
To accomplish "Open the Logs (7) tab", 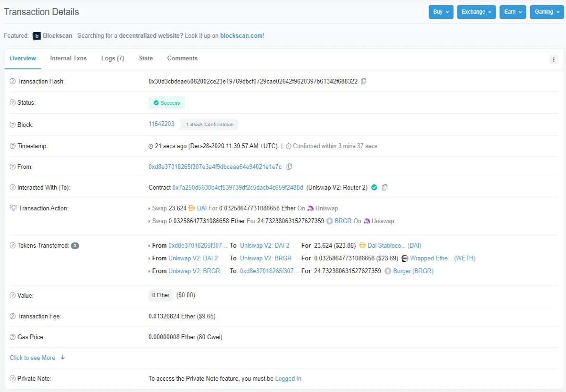I will click(x=113, y=58).
